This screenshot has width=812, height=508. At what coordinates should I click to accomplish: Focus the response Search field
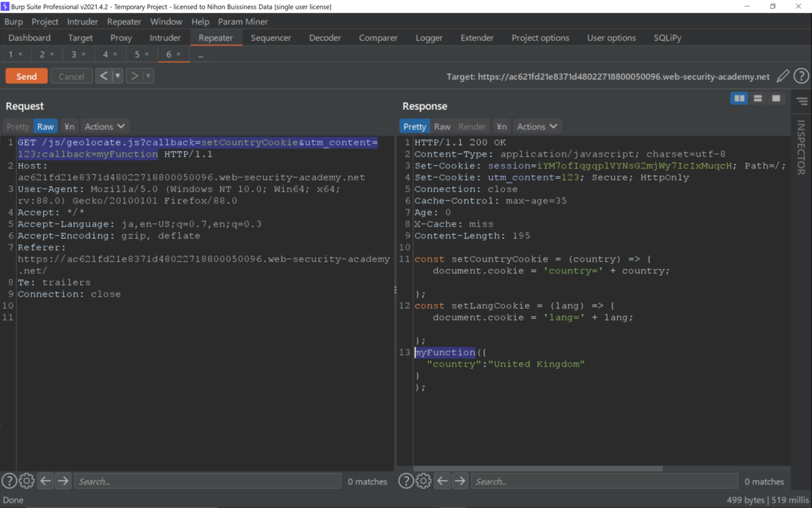pyautogui.click(x=604, y=482)
